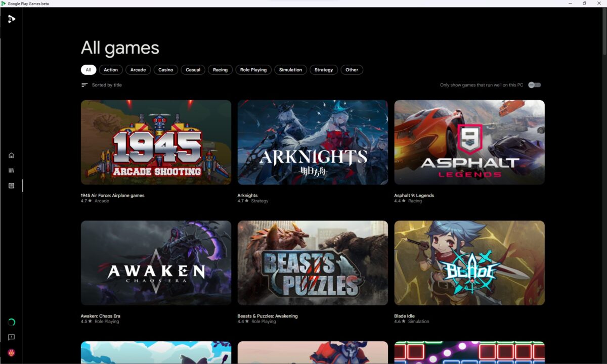Open the Send feedback sidebar icon
This screenshot has width=607, height=364.
(x=11, y=337)
